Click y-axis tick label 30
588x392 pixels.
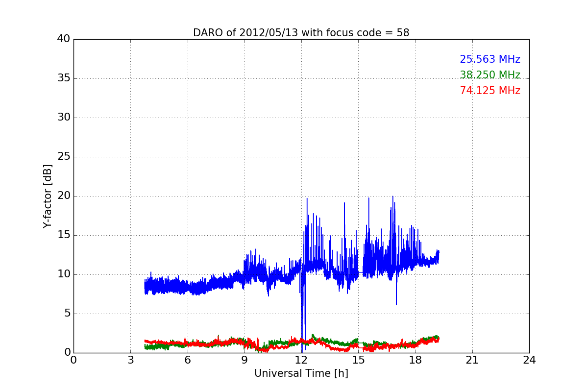click(64, 118)
